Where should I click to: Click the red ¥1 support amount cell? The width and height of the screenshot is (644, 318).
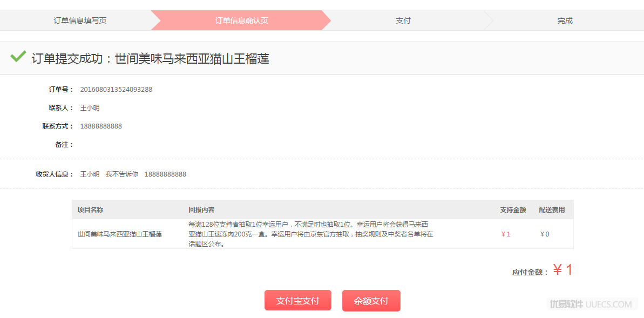pyautogui.click(x=506, y=234)
